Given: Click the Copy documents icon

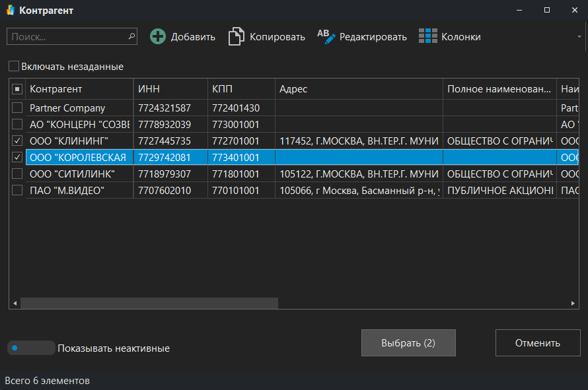Looking at the screenshot, I should [x=237, y=37].
